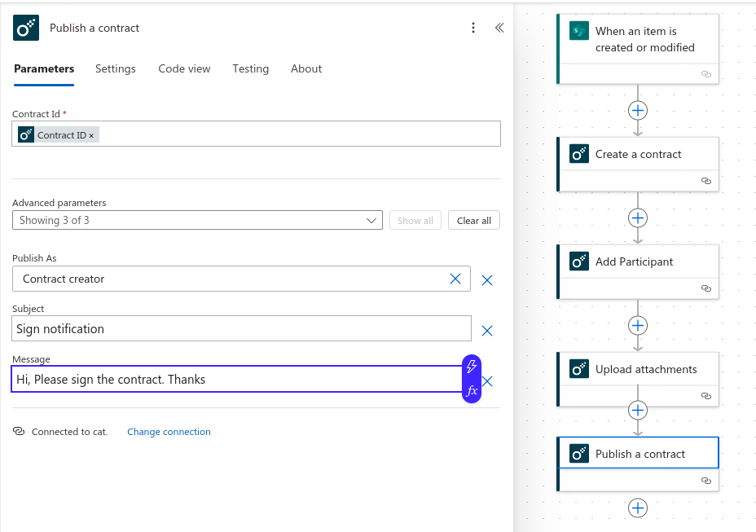
Task: Insert step after Add Participant
Action: 638,326
